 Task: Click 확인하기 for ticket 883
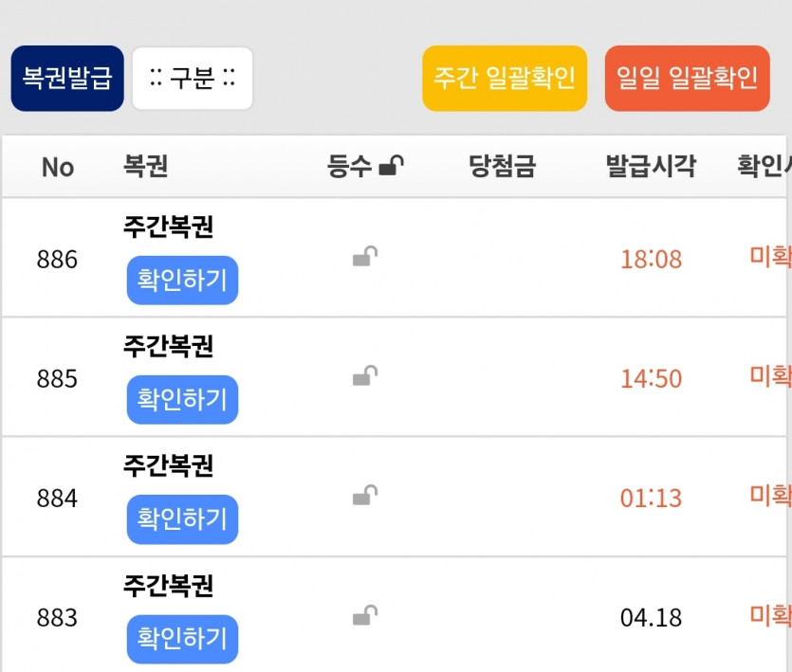click(x=182, y=639)
